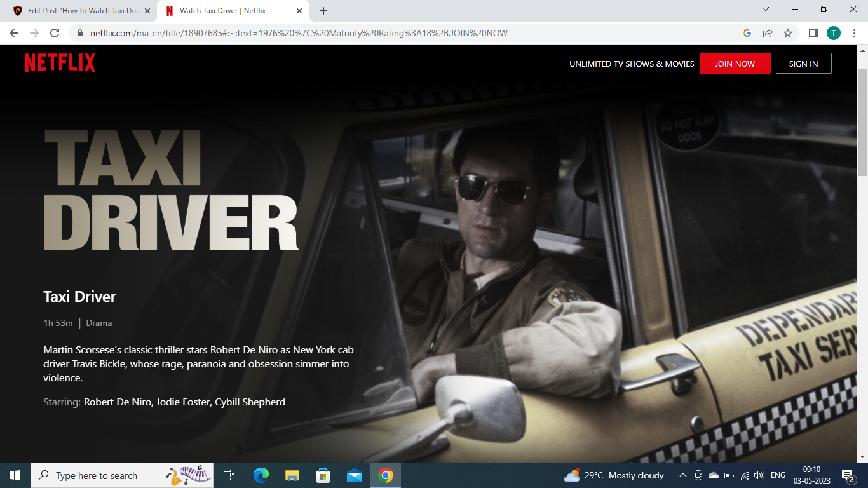Select the Watch Taxi Driver Netflix tab

(233, 11)
